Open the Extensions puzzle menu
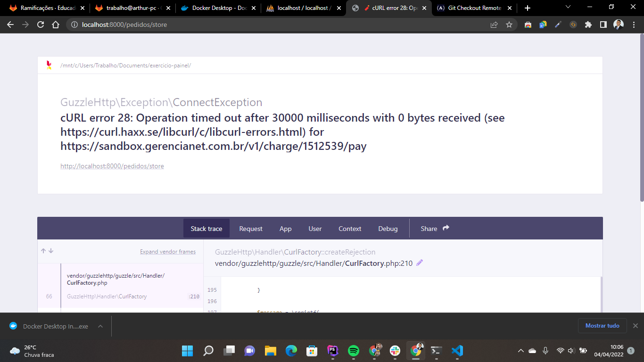Viewport: 644px width, 362px height. [588, 25]
